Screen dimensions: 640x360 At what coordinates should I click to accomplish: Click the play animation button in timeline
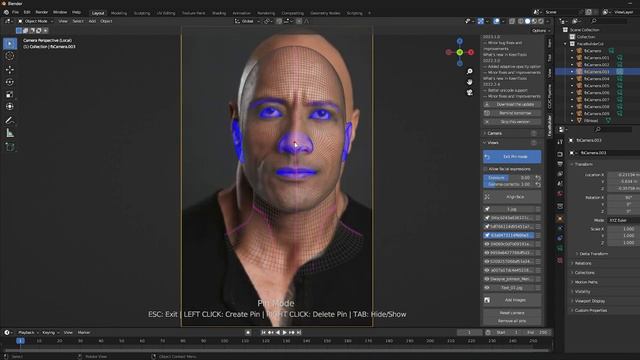pyautogui.click(x=284, y=333)
